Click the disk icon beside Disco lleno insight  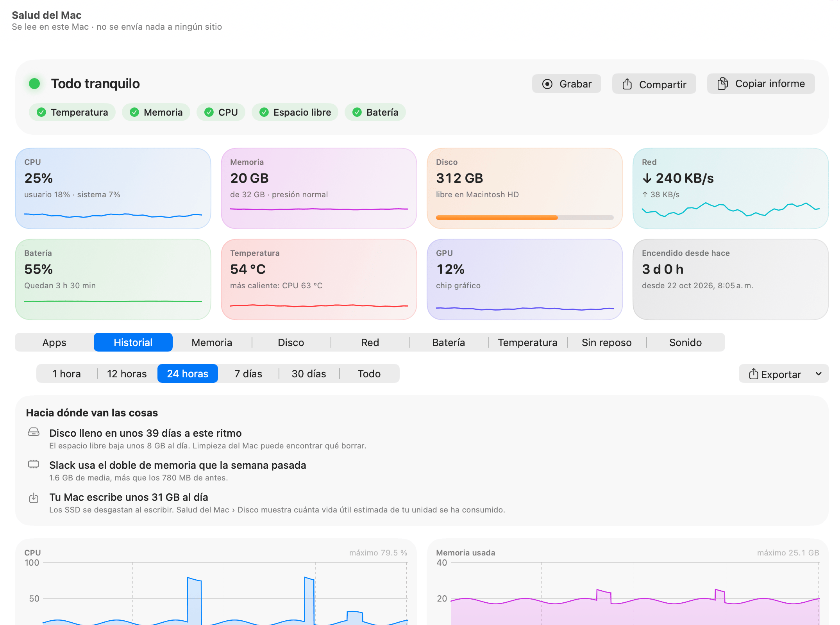pos(34,432)
